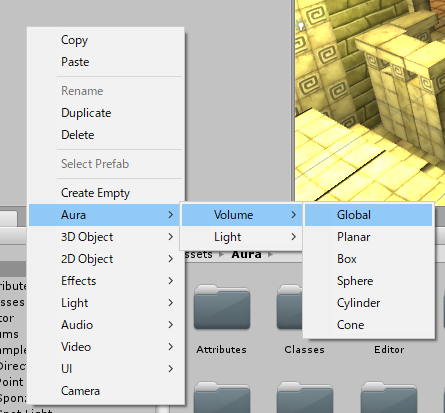Screen dimensions: 445x413
Task: Create a Global Aura volume
Action: (x=368, y=215)
